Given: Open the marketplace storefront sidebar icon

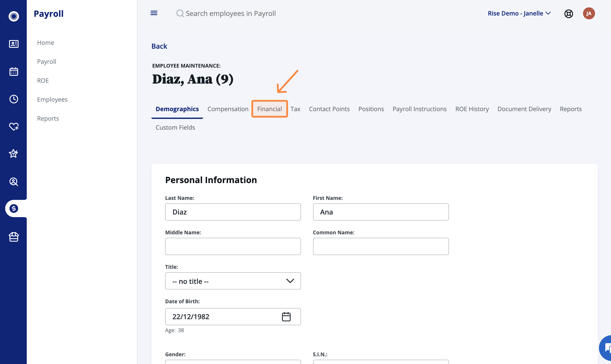Looking at the screenshot, I should (x=14, y=237).
